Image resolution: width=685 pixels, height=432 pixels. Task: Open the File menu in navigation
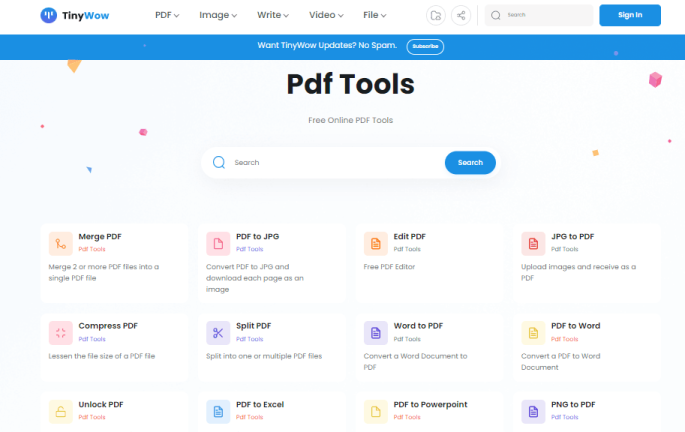click(x=376, y=15)
